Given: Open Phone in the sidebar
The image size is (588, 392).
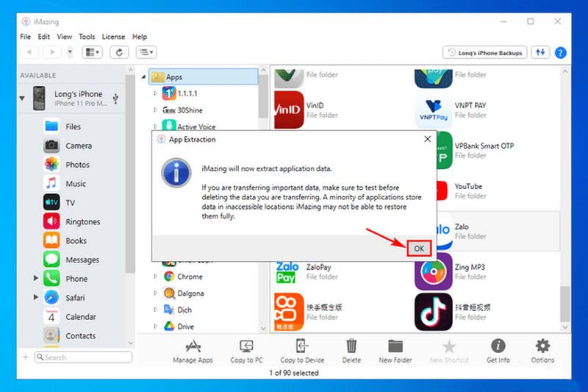Looking at the screenshot, I should click(76, 279).
